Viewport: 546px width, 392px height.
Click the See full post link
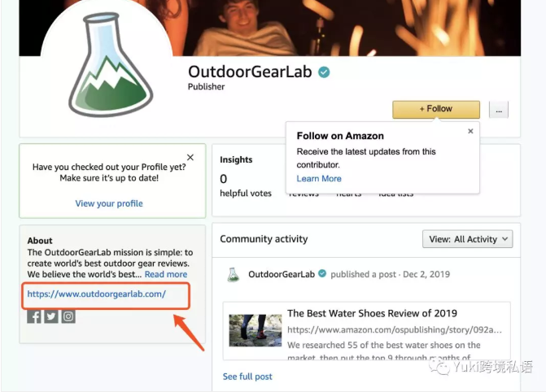click(247, 377)
